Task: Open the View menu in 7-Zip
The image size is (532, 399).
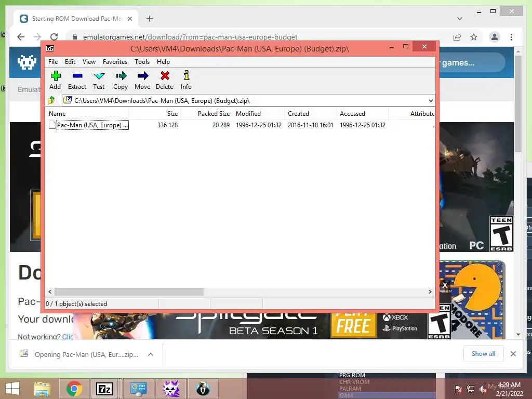Action: pos(89,62)
